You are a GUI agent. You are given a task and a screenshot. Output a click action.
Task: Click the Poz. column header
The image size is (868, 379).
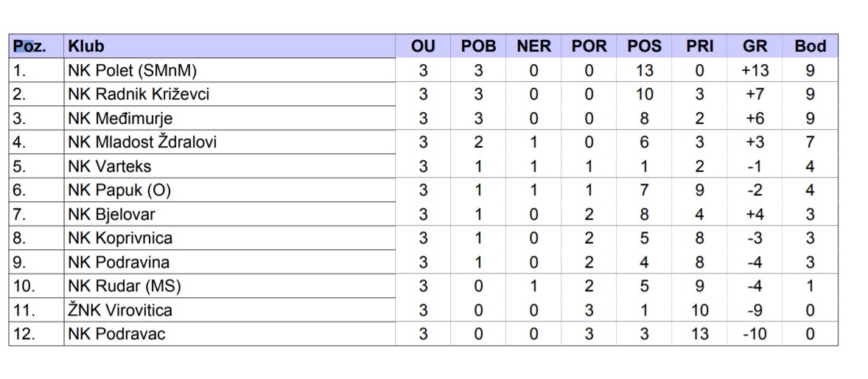click(29, 46)
